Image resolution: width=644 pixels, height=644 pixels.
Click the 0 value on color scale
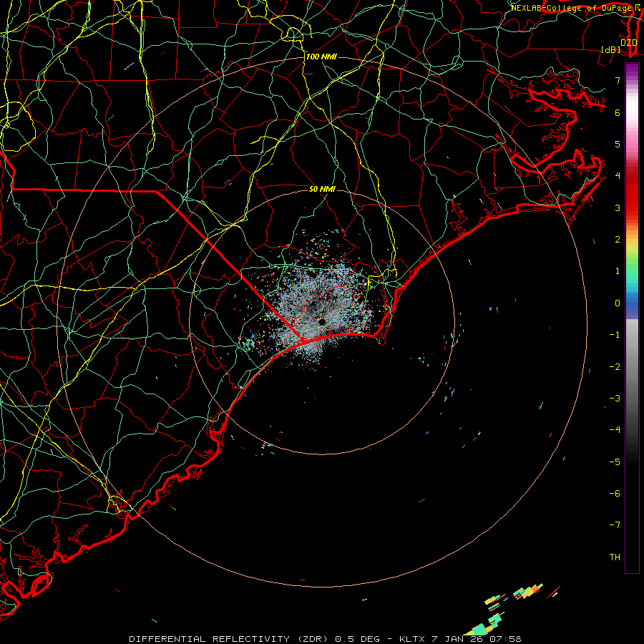coord(618,303)
